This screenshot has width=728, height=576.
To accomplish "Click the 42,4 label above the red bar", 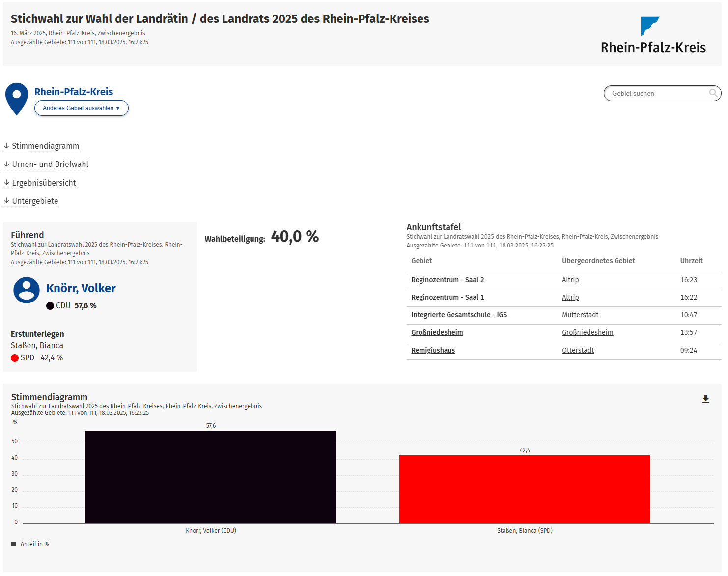I will click(525, 450).
